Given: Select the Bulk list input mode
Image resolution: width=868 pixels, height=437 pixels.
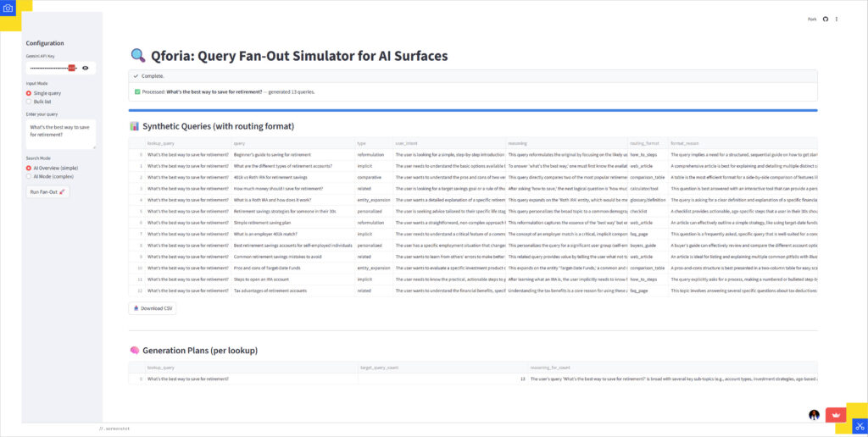Looking at the screenshot, I should (x=30, y=102).
